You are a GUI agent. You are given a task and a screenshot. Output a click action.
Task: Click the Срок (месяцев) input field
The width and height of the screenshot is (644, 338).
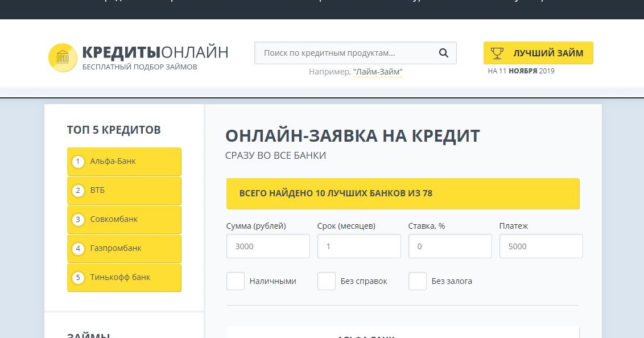click(x=359, y=246)
